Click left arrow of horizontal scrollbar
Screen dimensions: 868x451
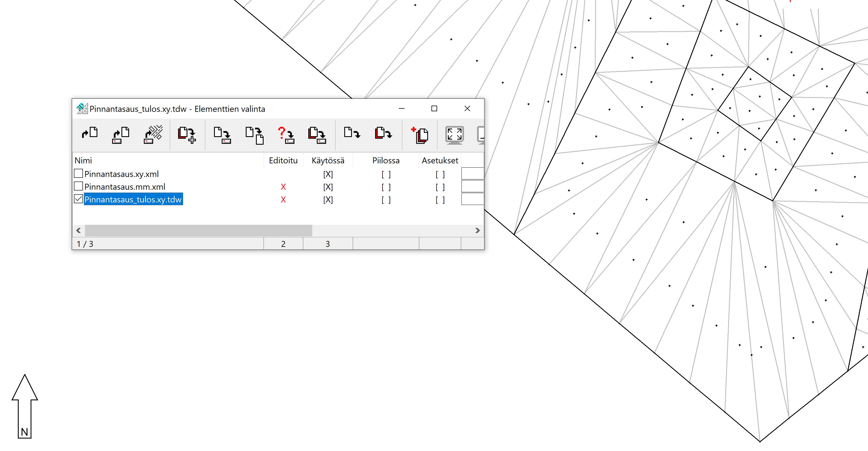pos(78,230)
